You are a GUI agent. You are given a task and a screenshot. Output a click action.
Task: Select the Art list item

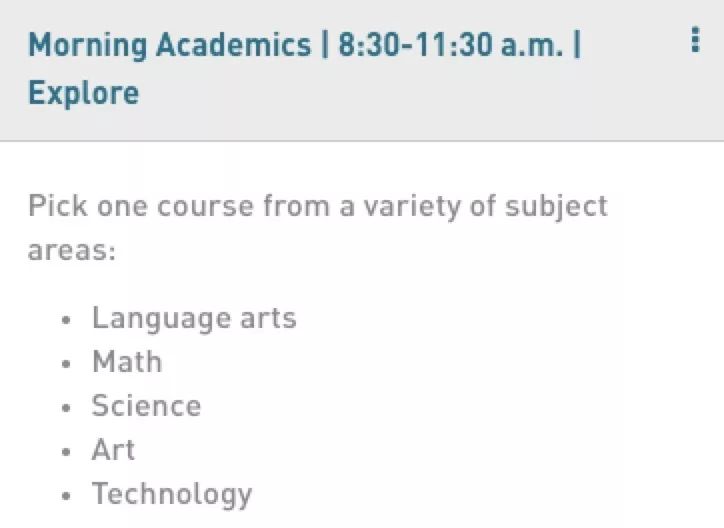tap(113, 450)
